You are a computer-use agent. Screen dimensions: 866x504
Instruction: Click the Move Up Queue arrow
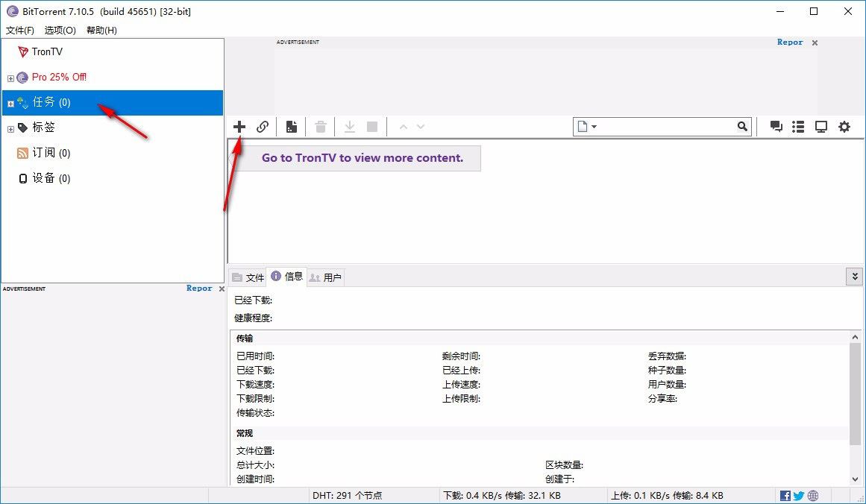(x=404, y=127)
